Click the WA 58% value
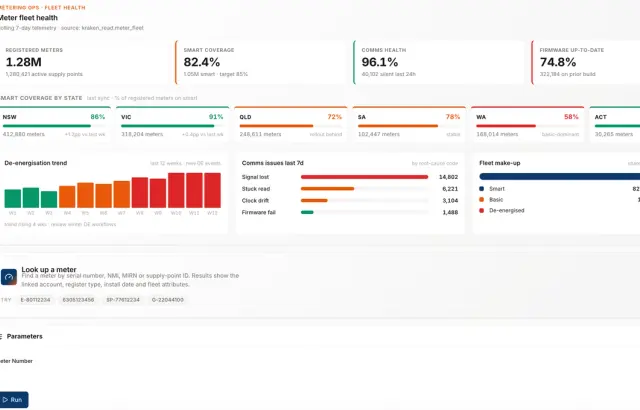 click(x=571, y=117)
